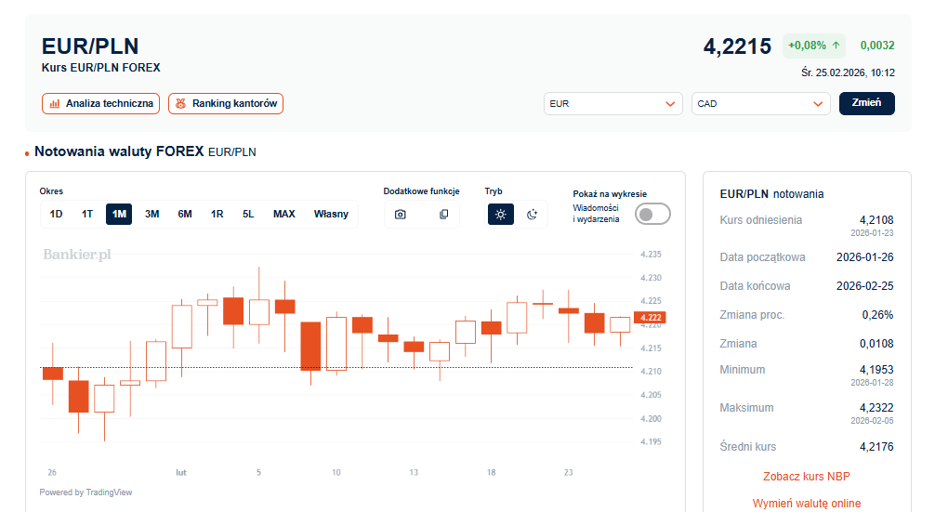Follow the Wymień walutę online link

click(807, 504)
